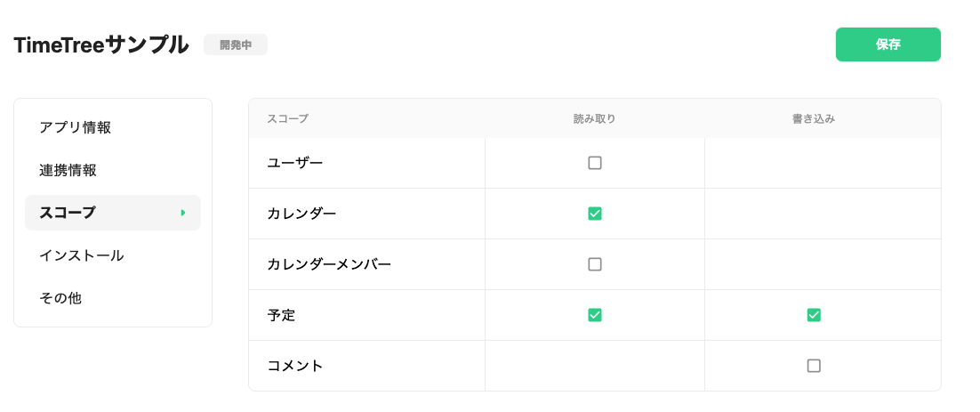Go to その他 in the sidebar
The image size is (980, 412).
tap(60, 298)
